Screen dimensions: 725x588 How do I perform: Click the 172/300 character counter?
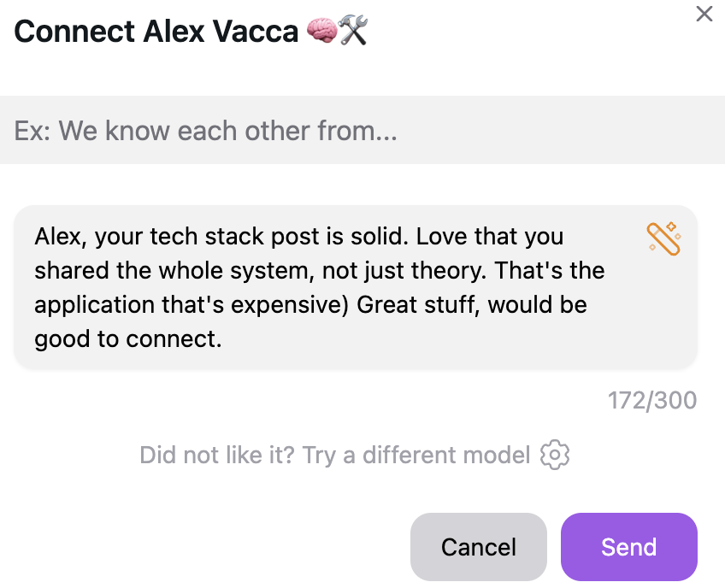652,400
